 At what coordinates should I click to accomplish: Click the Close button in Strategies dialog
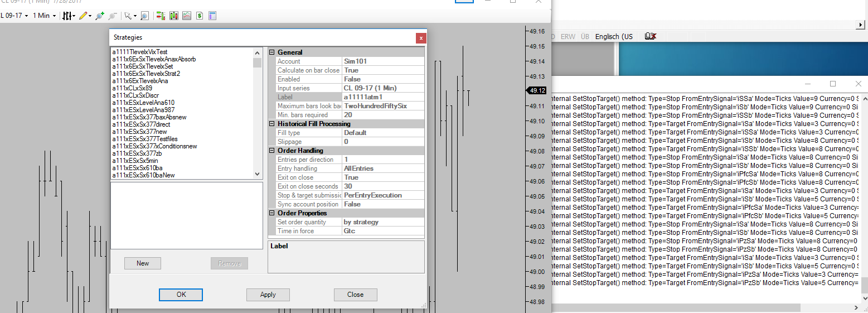(x=355, y=295)
